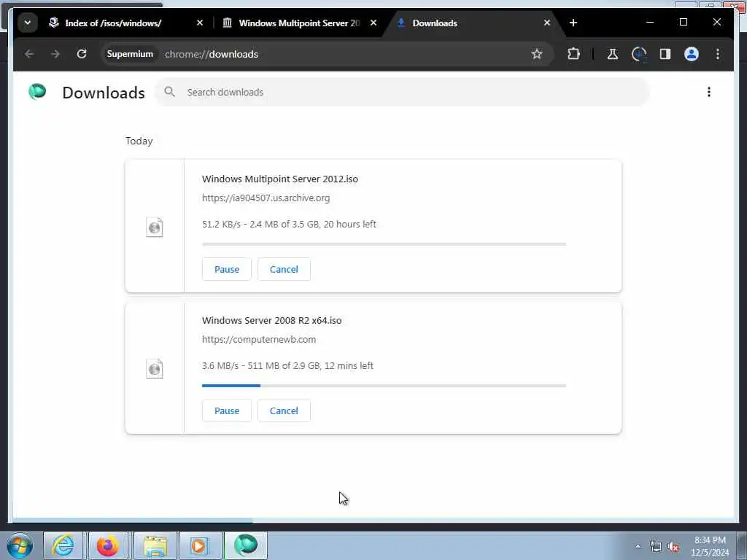The width and height of the screenshot is (747, 560).
Task: Open the Chrome Labs flask icon
Action: click(613, 54)
